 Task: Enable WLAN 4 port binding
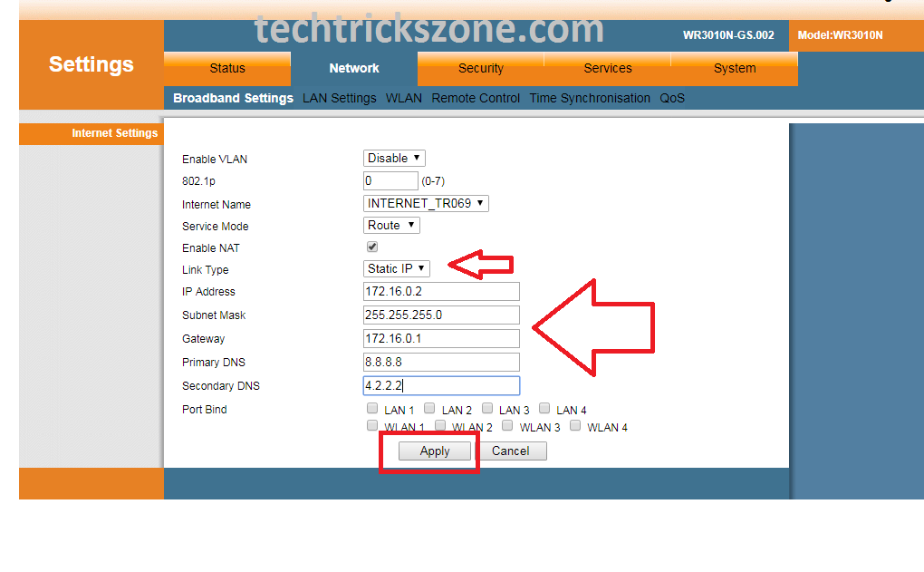575,425
